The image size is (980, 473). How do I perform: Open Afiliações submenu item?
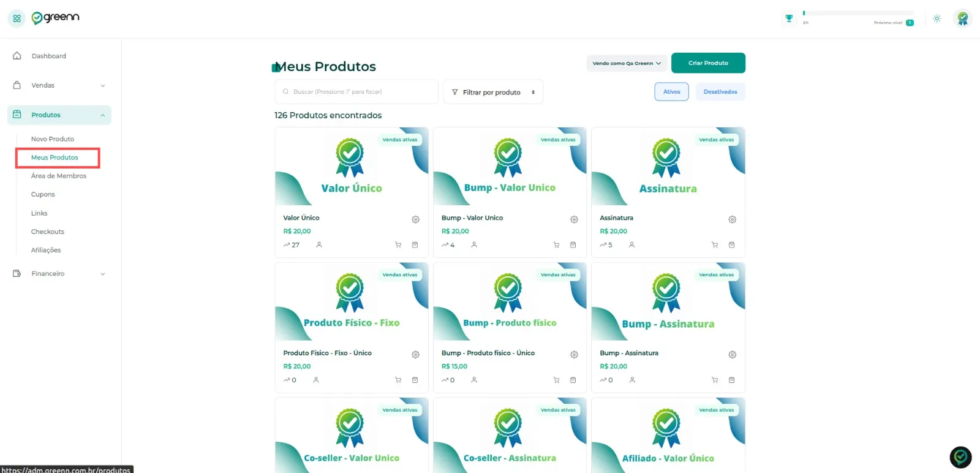[x=46, y=250]
